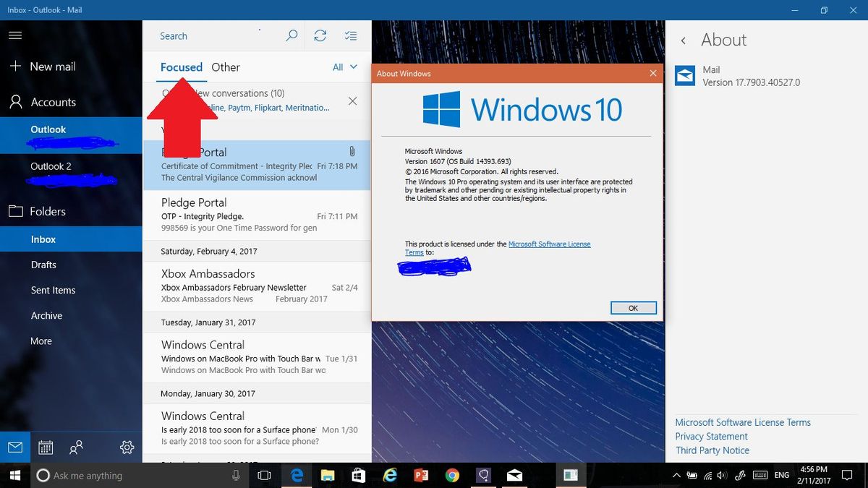
Task: Open the people icon in bottom bar
Action: coord(76,448)
